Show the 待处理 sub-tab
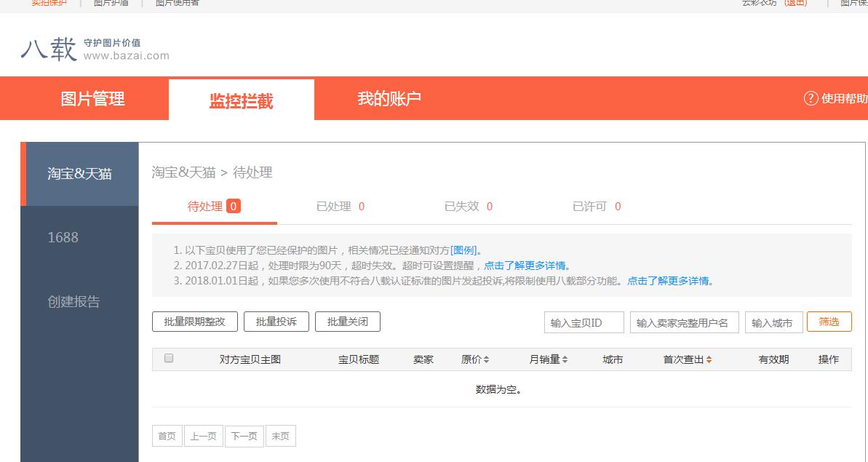This screenshot has width=868, height=462. click(214, 207)
